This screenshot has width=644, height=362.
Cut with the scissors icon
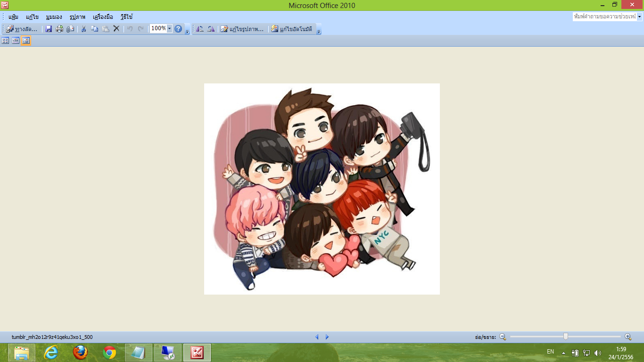click(83, 29)
